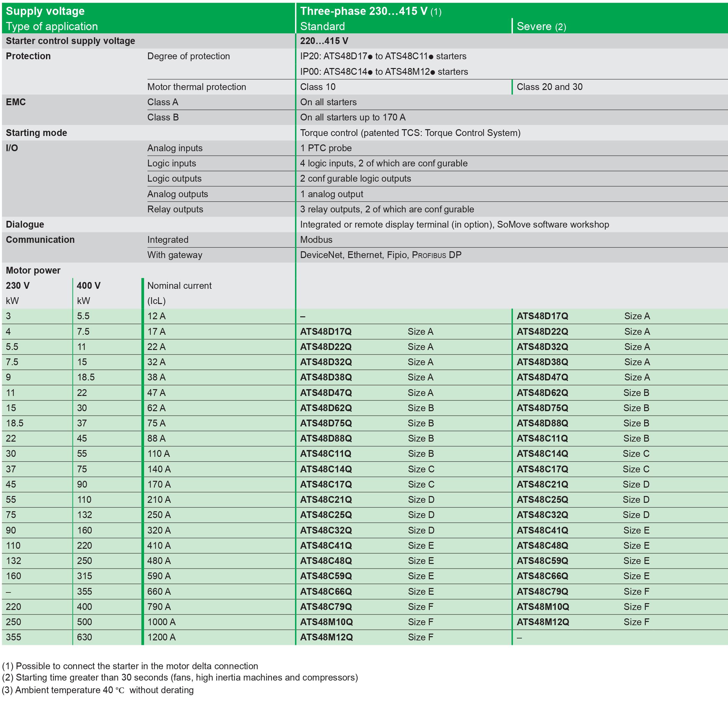Click IP00 ATS48C14 to ATS48M12 line
Viewport: 728px width, 710px height.
384,72
